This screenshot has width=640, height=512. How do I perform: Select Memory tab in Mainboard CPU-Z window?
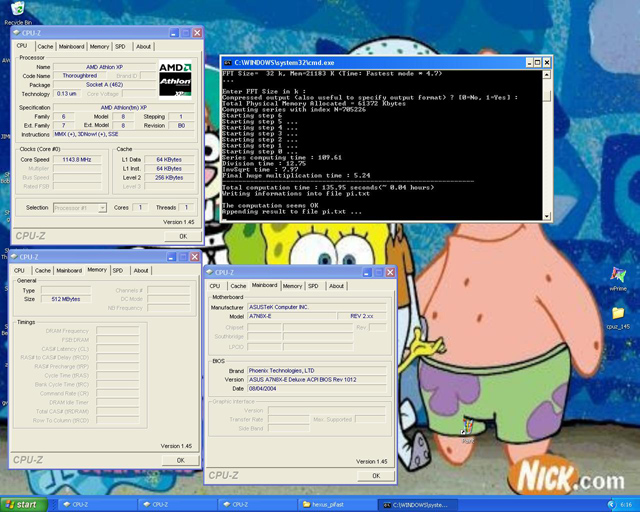point(292,286)
